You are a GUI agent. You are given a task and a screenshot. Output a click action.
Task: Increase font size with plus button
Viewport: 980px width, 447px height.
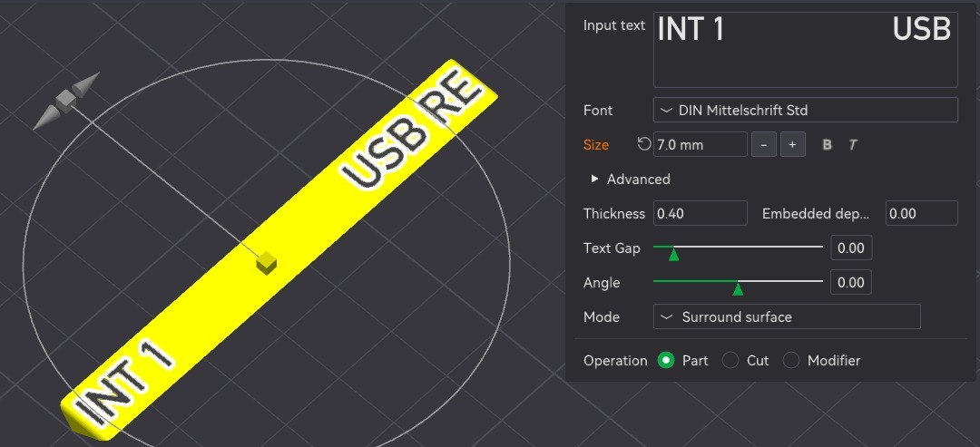click(x=792, y=145)
